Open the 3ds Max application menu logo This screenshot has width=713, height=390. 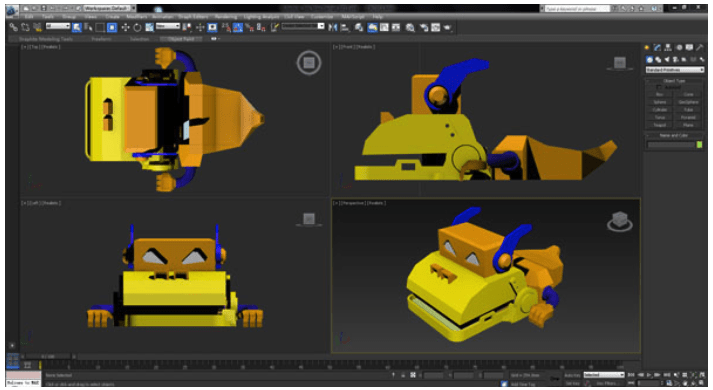click(x=12, y=10)
